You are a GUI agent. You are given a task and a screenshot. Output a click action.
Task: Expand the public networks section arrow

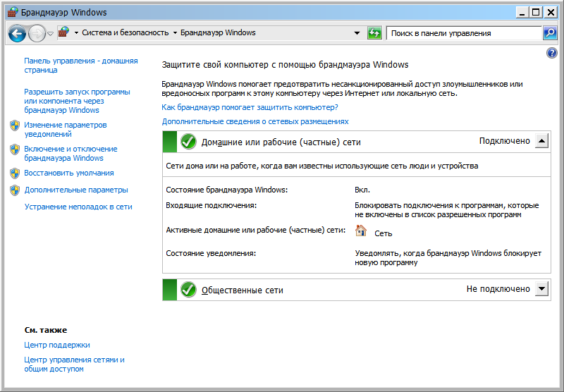pyautogui.click(x=541, y=288)
